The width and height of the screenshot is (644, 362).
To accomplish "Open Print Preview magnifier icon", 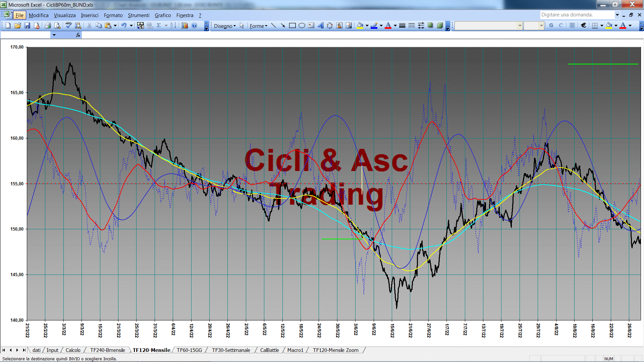I will [57, 25].
